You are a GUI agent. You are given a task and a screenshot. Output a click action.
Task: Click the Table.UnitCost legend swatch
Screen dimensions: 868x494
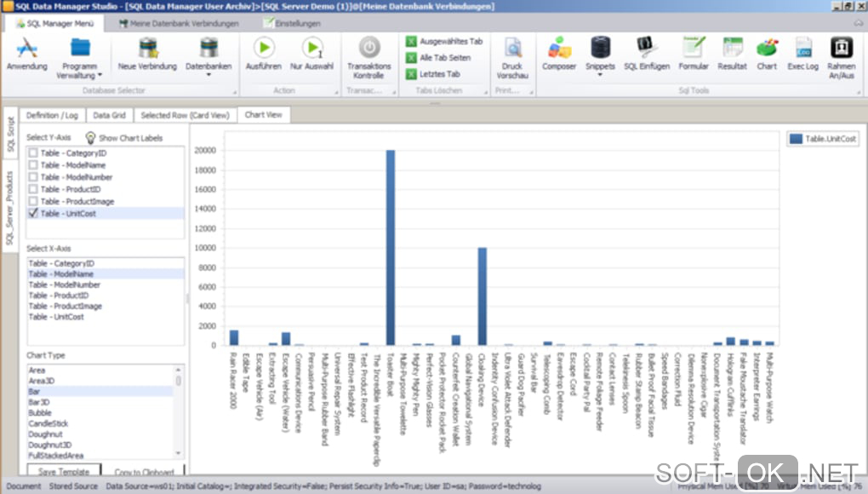[796, 139]
